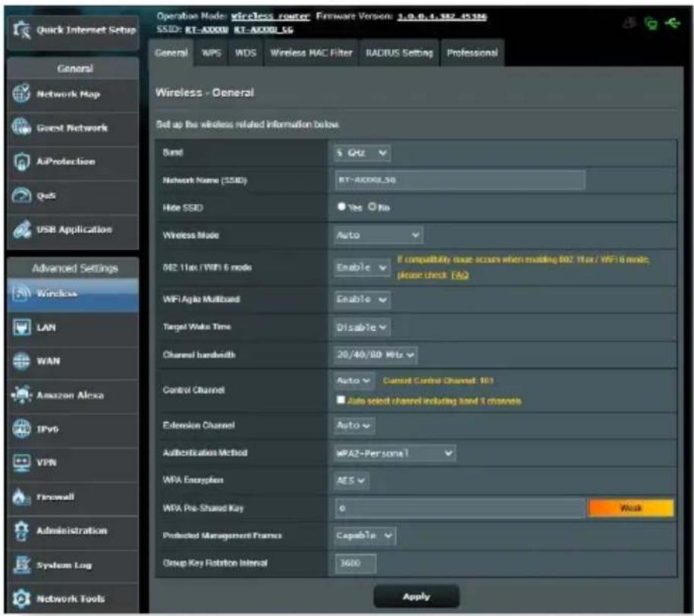Open the WiFi Agile Multiband dropdown
This screenshot has width=694, height=616.
click(x=362, y=300)
